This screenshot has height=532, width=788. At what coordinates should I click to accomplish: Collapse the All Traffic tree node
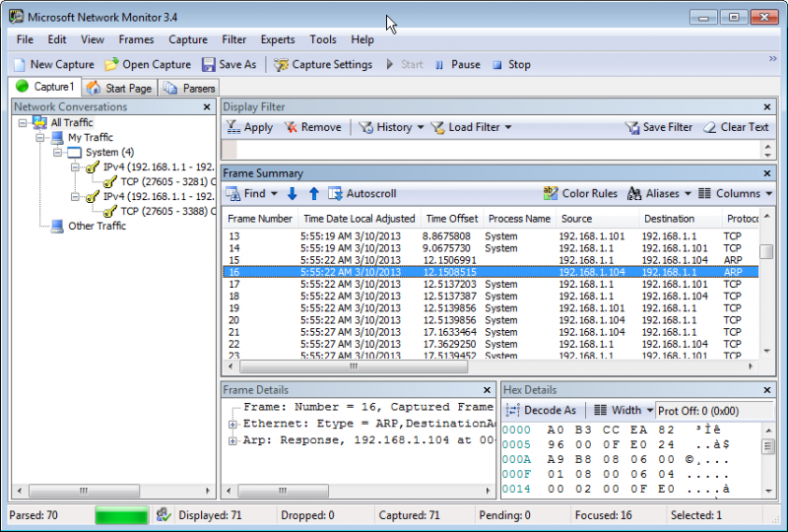[23, 123]
